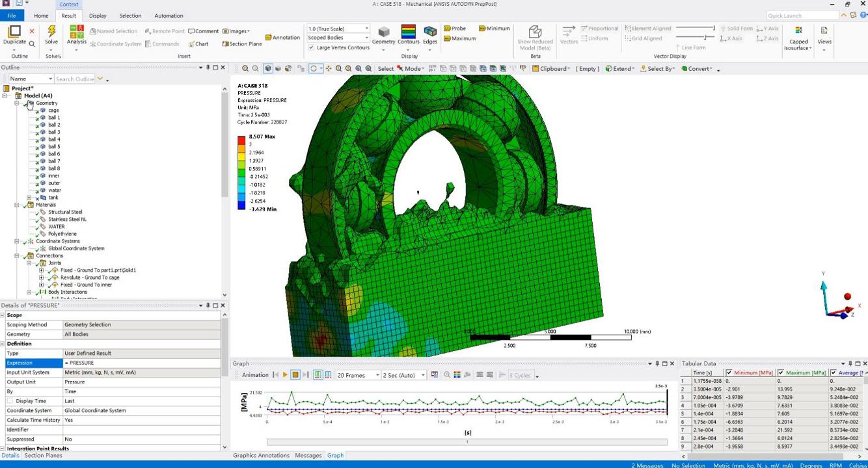Screen dimensions: 868x468
Task: Insert a Section Plane
Action: click(241, 44)
